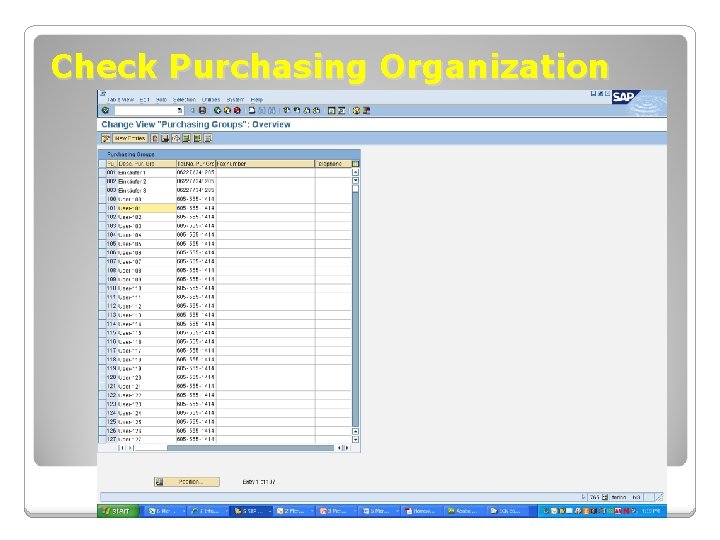Select row selector for group 105
The height and width of the screenshot is (540, 720).
pos(102,243)
